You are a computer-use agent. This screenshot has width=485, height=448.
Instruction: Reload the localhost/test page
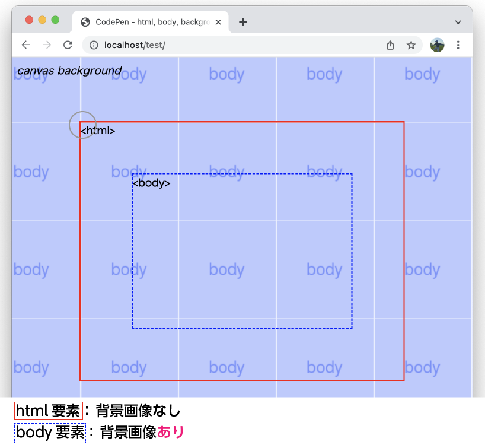coord(68,45)
